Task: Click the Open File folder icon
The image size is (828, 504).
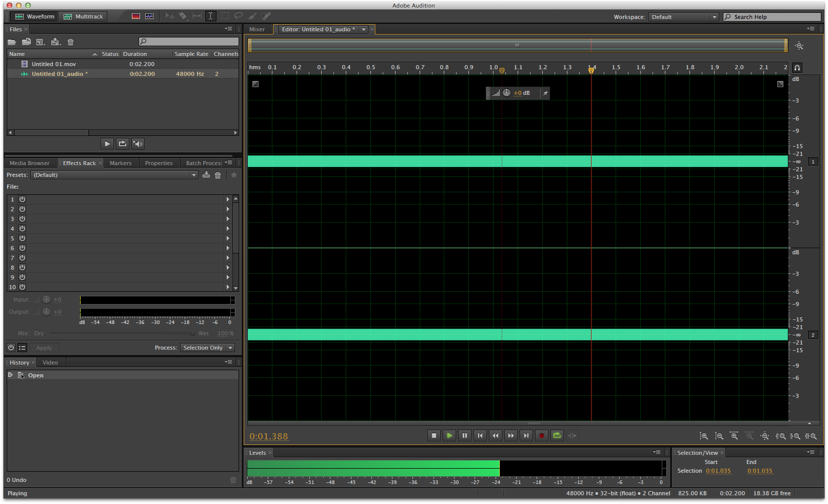Action: point(12,42)
